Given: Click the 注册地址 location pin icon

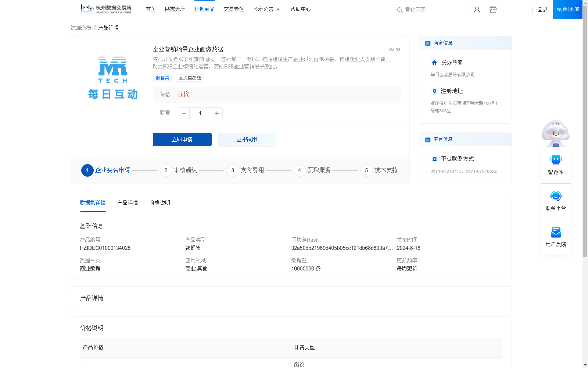Looking at the screenshot, I should (x=434, y=91).
